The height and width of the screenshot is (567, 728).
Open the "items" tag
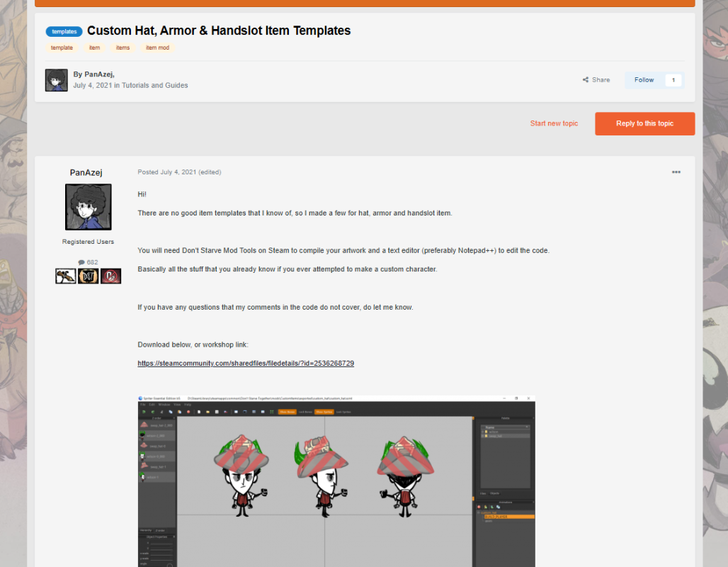coord(123,48)
